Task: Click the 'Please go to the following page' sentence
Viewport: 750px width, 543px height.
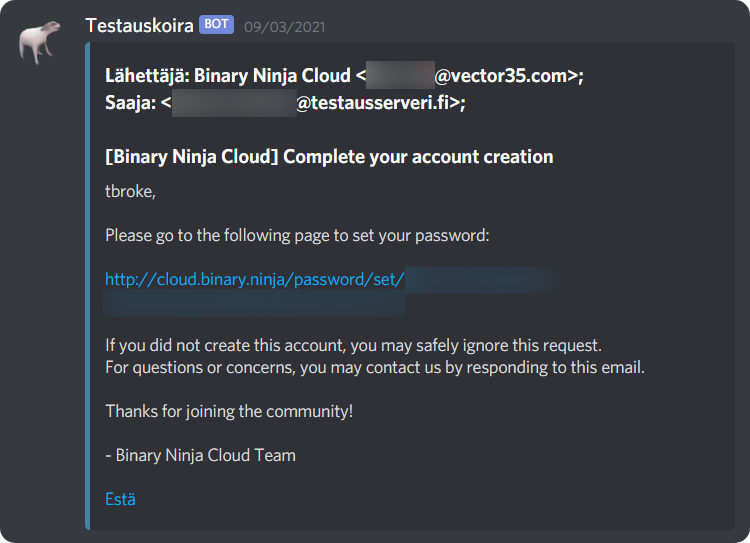Action: tap(297, 235)
